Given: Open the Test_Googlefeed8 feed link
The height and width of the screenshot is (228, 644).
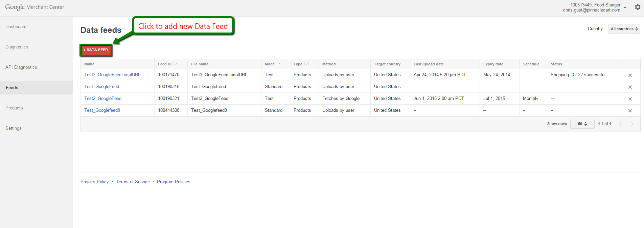Looking at the screenshot, I should click(x=102, y=110).
